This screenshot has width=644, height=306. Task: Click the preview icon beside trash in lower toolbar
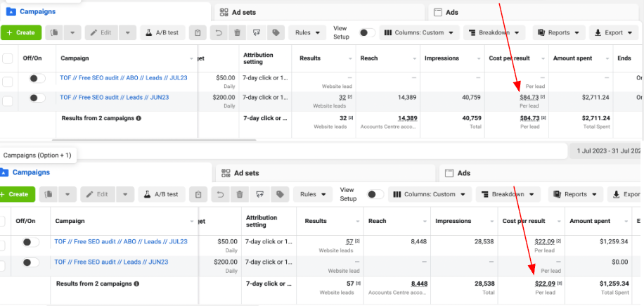(x=259, y=194)
